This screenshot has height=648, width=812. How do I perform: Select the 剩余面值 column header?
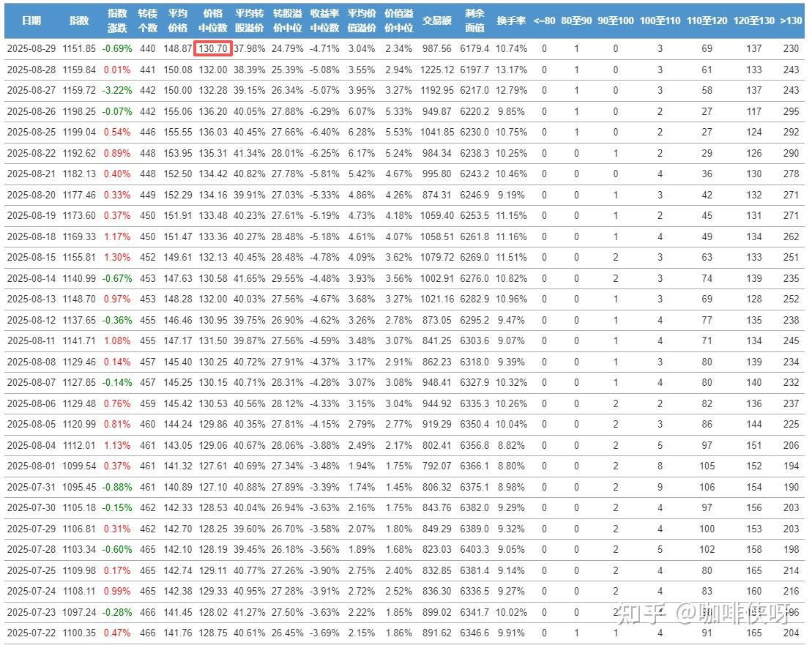[x=474, y=21]
